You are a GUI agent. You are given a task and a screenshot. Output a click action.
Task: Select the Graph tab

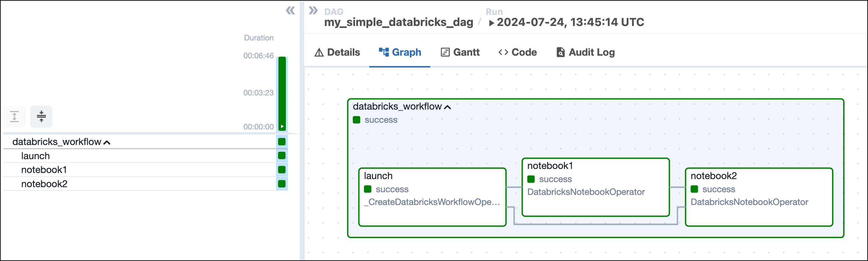[x=400, y=52]
